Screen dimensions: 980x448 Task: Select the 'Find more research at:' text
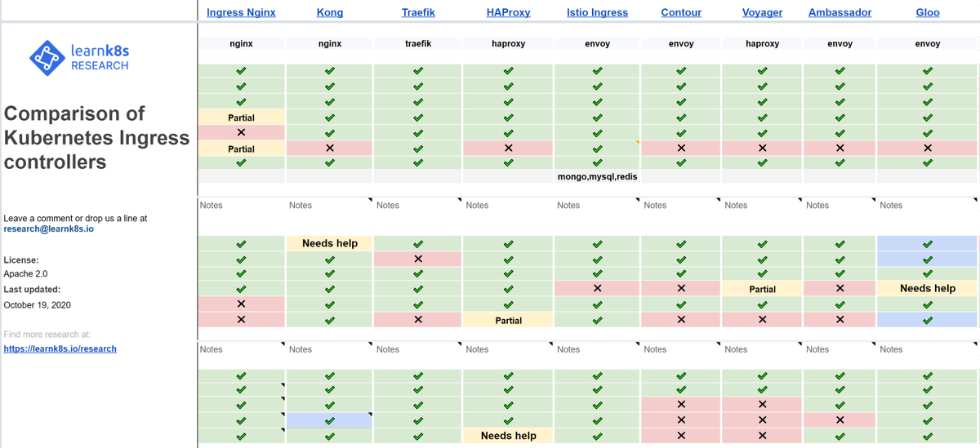click(x=47, y=334)
